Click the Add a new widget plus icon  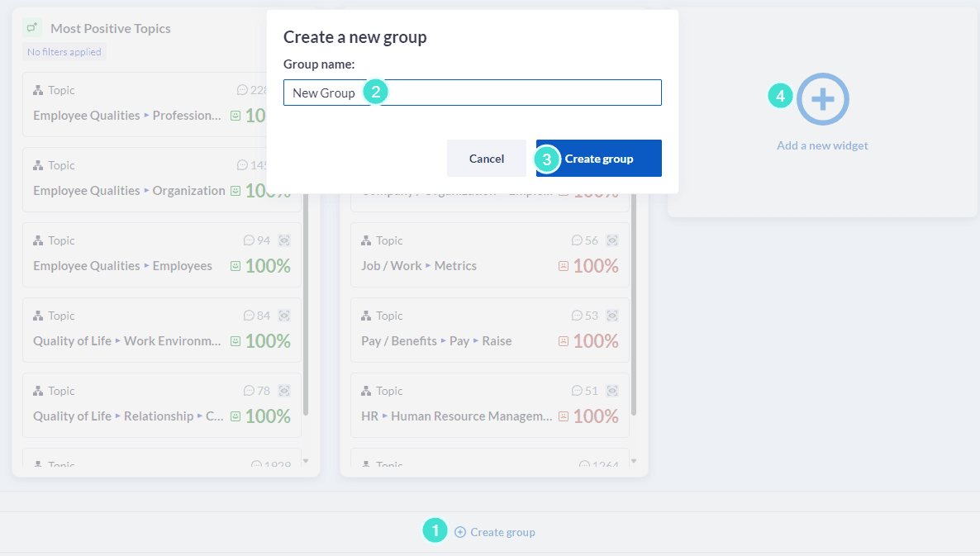pos(822,98)
